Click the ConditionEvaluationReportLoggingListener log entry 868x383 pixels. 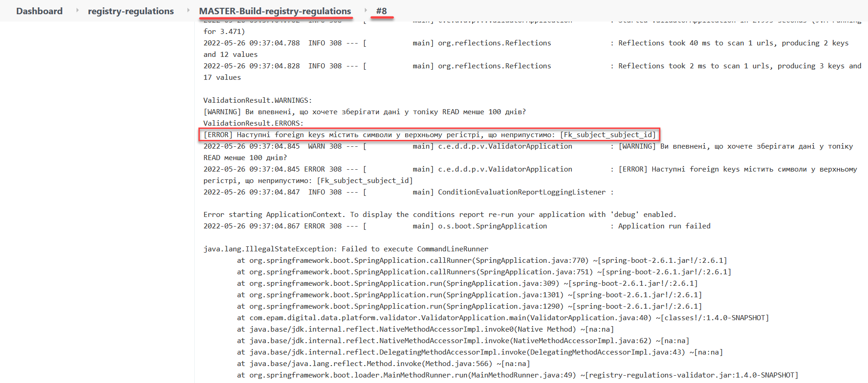tap(408, 192)
